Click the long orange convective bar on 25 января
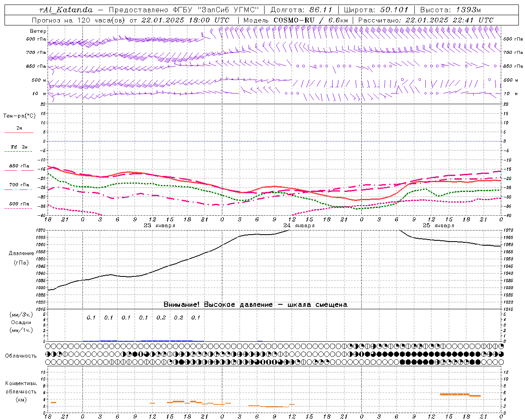This screenshot has height=420, width=525. [x=454, y=394]
